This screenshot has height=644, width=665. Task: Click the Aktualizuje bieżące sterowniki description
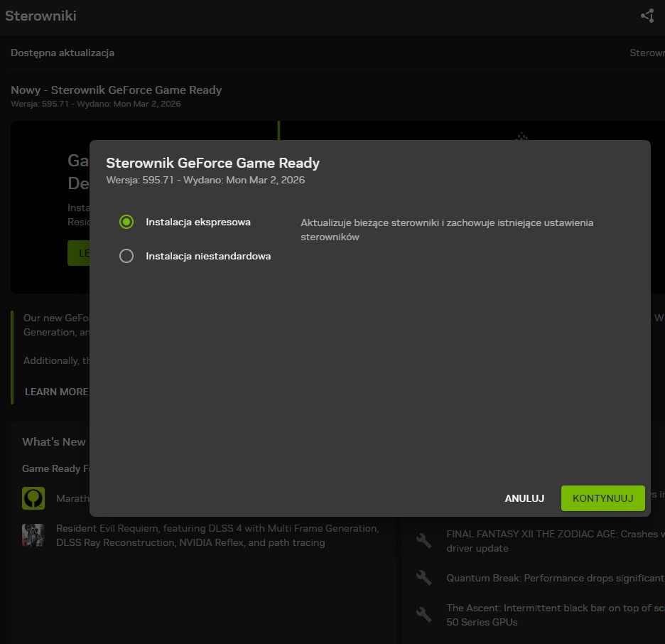pos(447,230)
